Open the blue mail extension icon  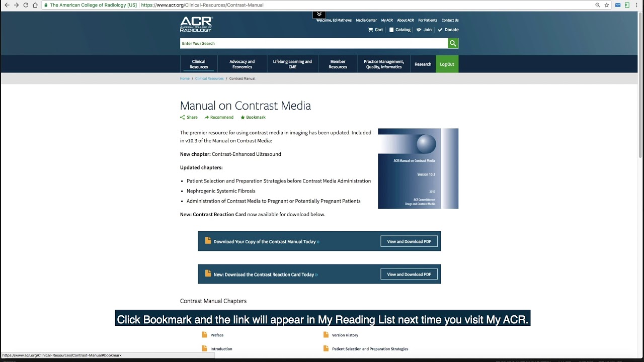tap(618, 5)
